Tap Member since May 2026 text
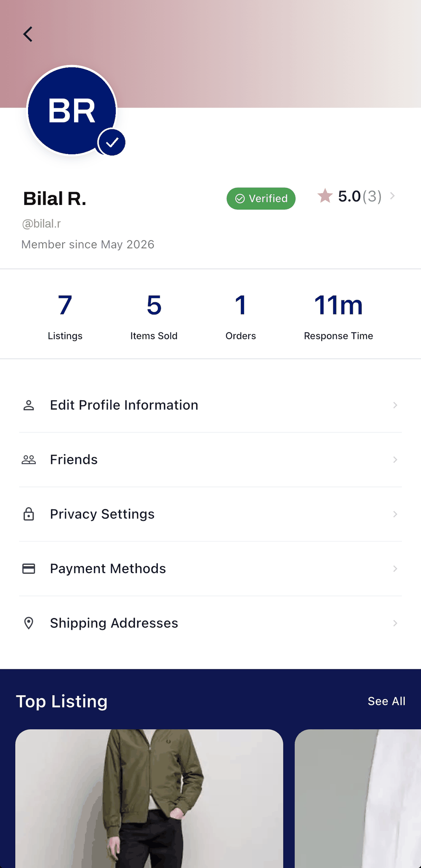Image resolution: width=421 pixels, height=868 pixels. (88, 244)
